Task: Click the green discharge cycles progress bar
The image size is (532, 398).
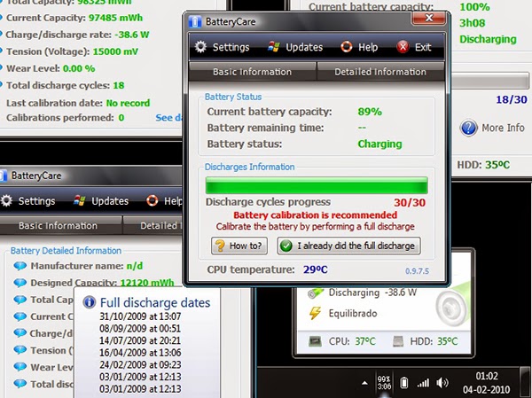Action: (317, 185)
